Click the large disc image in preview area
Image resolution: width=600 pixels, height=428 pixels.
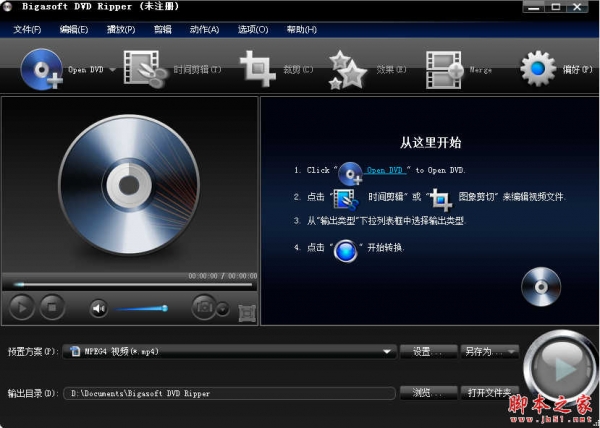click(129, 185)
